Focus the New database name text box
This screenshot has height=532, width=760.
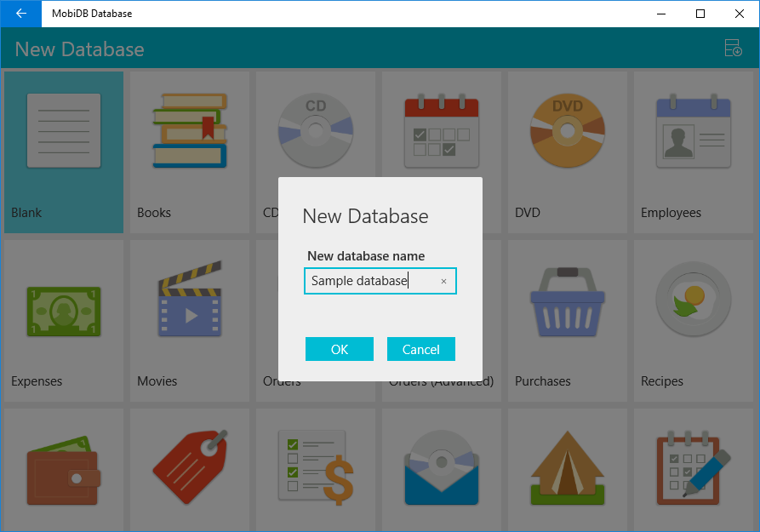click(x=380, y=281)
